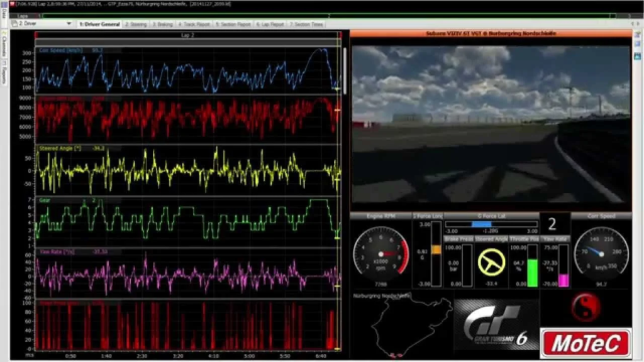Open the Lap Report tab
The height and width of the screenshot is (362, 644).
pos(270,25)
